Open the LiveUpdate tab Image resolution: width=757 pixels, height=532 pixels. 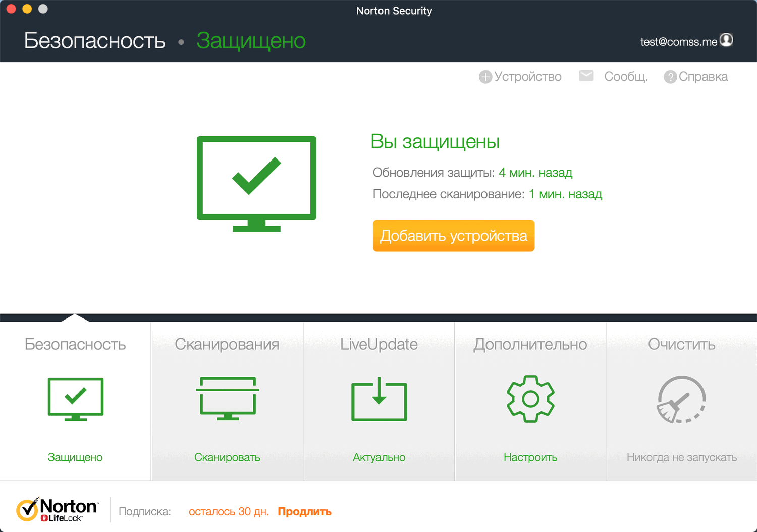point(379,344)
